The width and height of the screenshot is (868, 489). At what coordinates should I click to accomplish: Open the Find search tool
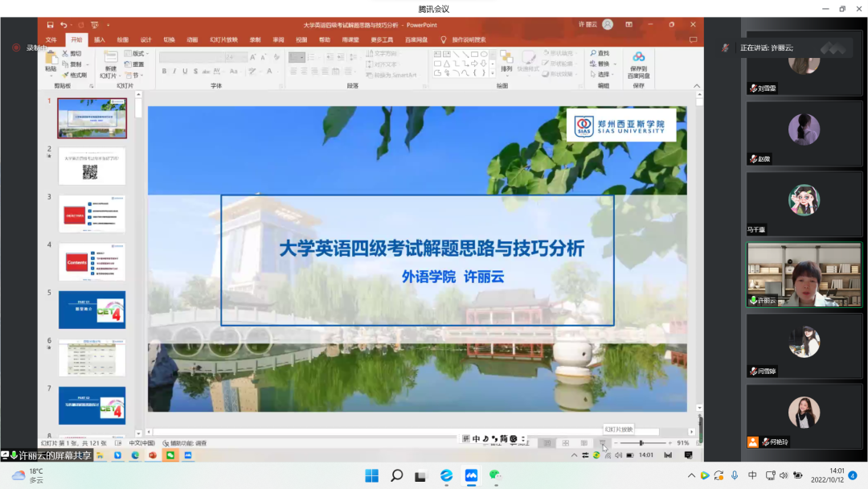600,53
